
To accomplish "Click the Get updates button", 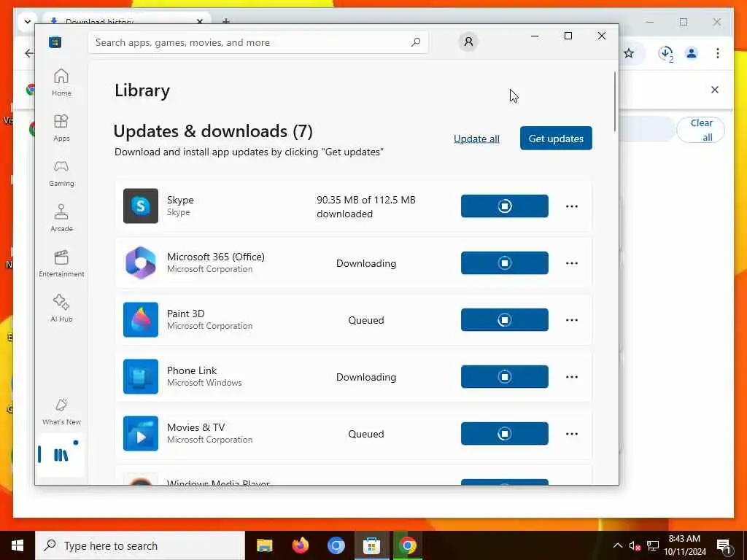I will pyautogui.click(x=556, y=138).
